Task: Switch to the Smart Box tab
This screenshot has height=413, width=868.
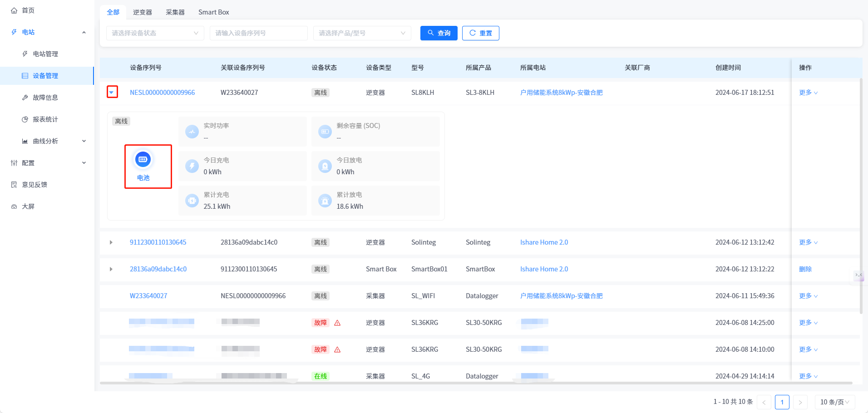Action: coord(213,12)
